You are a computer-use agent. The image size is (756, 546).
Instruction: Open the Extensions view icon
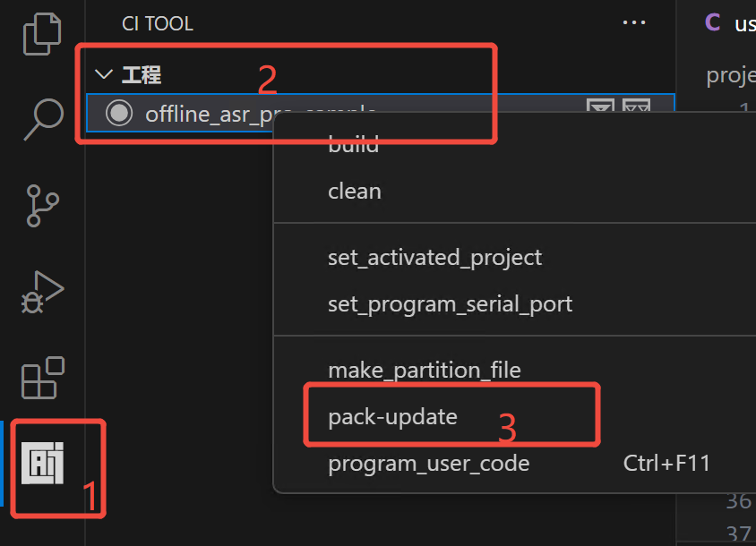pyautogui.click(x=41, y=378)
